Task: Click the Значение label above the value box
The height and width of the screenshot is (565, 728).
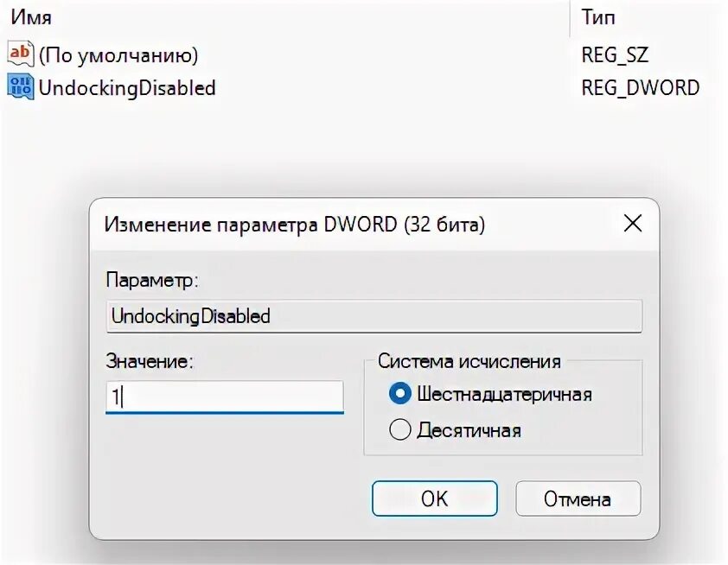Action: (150, 361)
